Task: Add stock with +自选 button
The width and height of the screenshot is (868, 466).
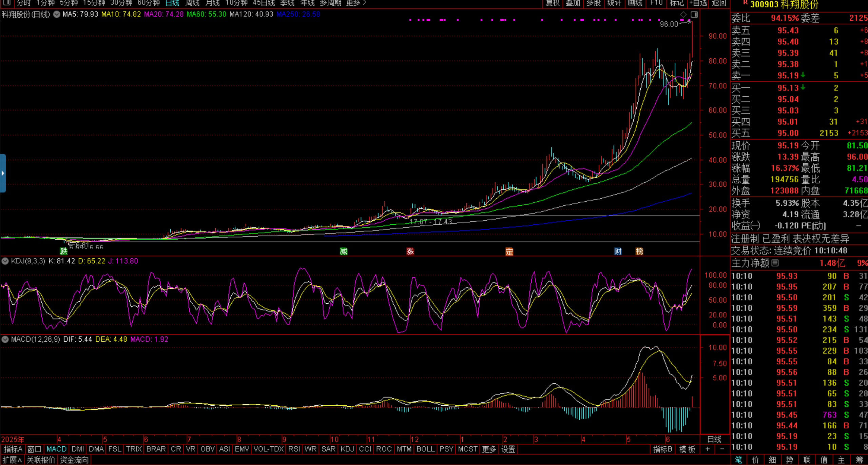Action: coord(698,3)
